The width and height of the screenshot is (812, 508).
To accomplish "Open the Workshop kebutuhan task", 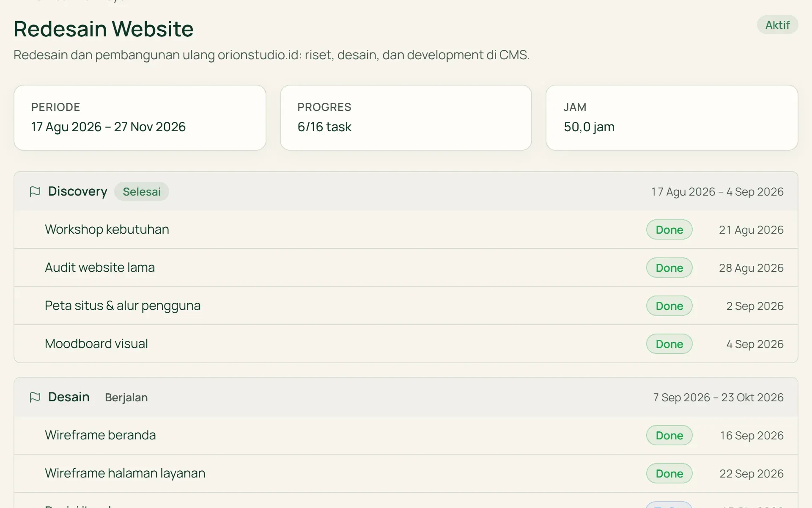I will tap(406, 229).
